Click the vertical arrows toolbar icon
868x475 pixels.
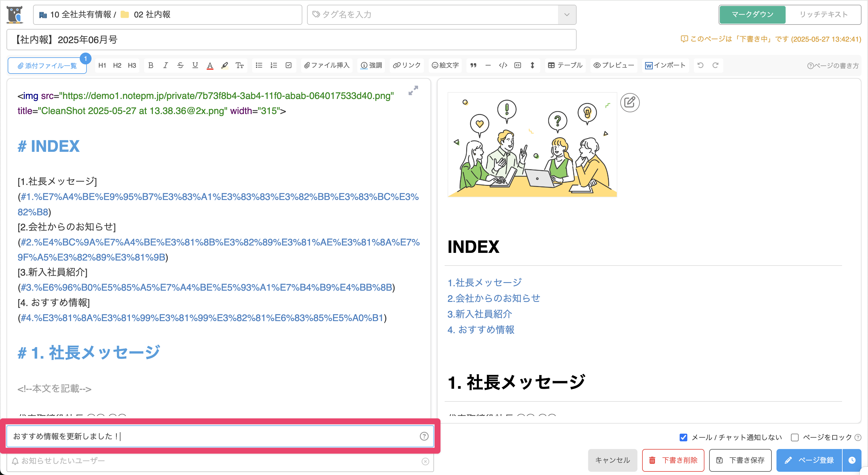[x=532, y=65]
